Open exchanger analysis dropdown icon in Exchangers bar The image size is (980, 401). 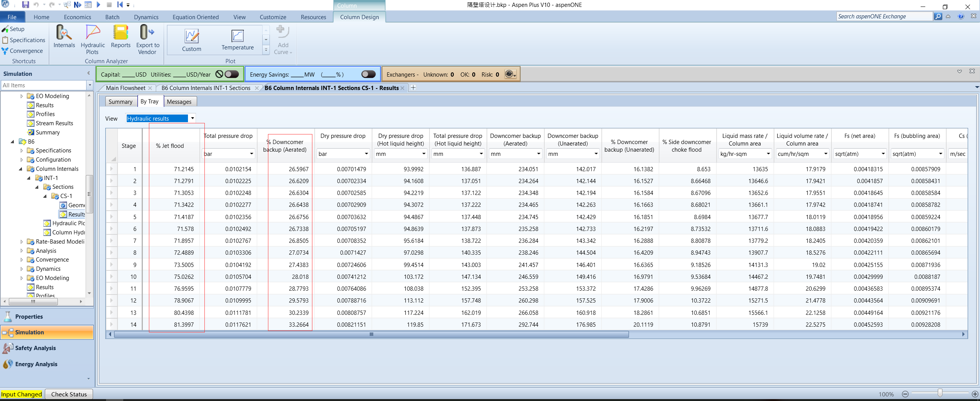(510, 74)
